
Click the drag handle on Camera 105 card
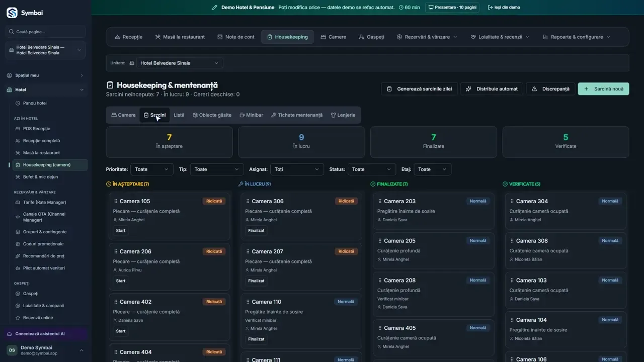116,202
